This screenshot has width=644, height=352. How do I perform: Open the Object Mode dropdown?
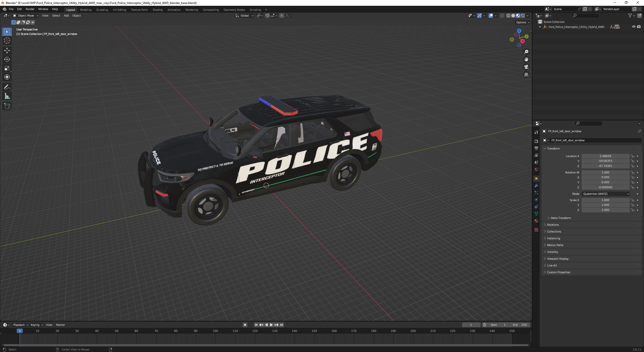[x=25, y=16]
